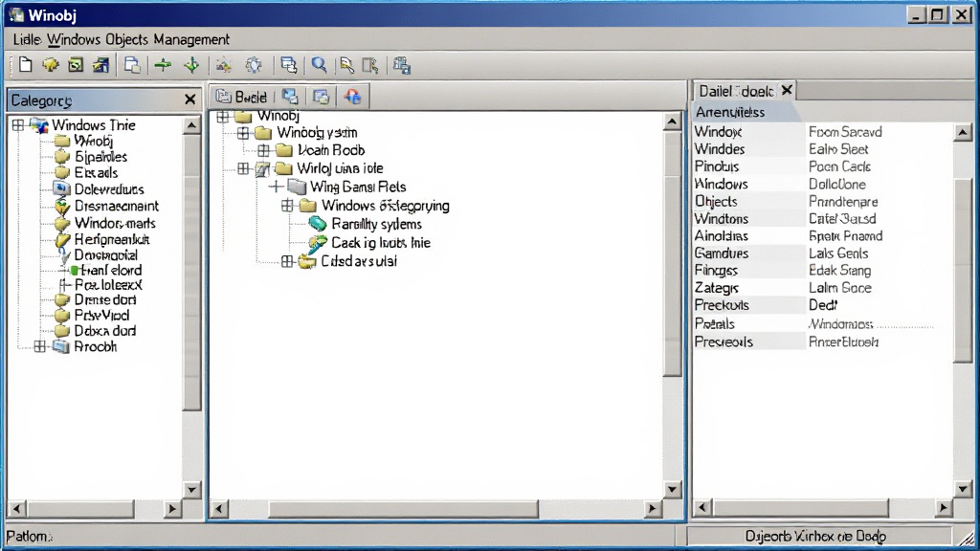Click the green square icon beside Franf elord
Viewport: 980px width, 551px height.
[x=75, y=271]
